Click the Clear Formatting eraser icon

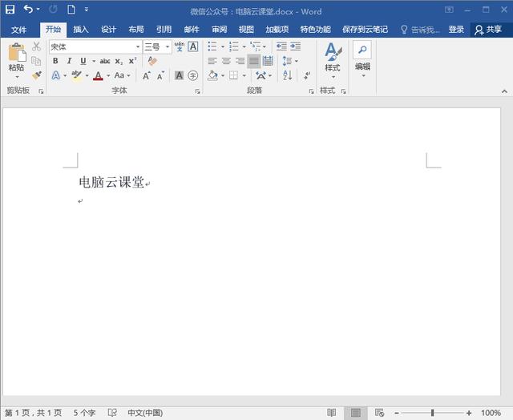pyautogui.click(x=152, y=61)
